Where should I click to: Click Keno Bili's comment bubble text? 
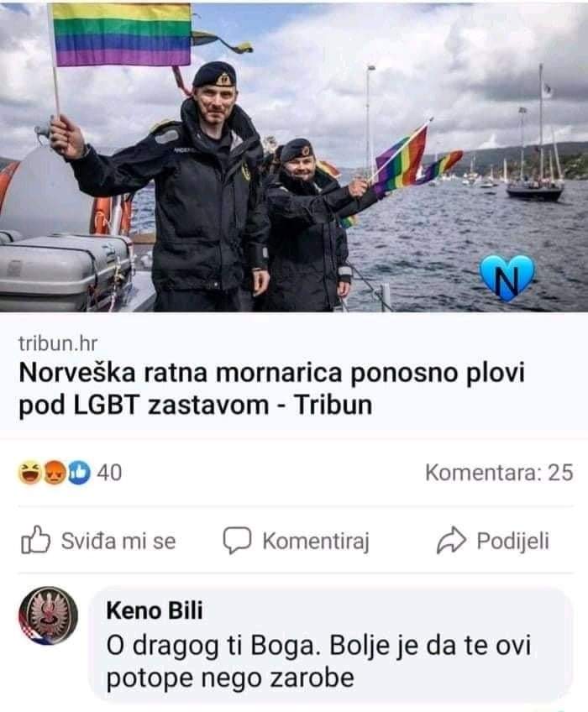pyautogui.click(x=318, y=662)
